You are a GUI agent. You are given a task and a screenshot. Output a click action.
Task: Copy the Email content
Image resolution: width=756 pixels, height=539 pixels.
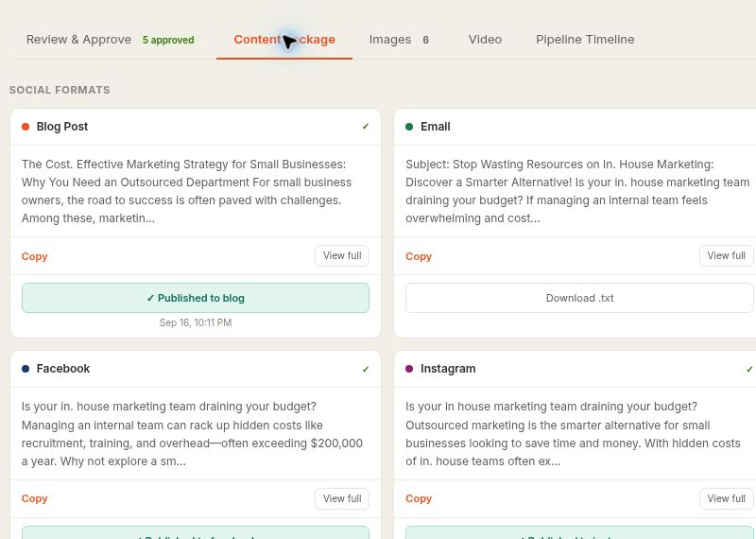pos(419,256)
